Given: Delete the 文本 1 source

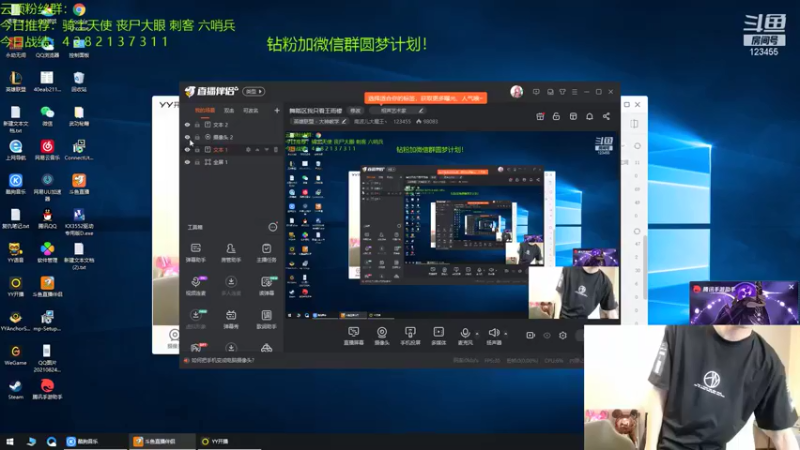Looking at the screenshot, I should (x=276, y=149).
